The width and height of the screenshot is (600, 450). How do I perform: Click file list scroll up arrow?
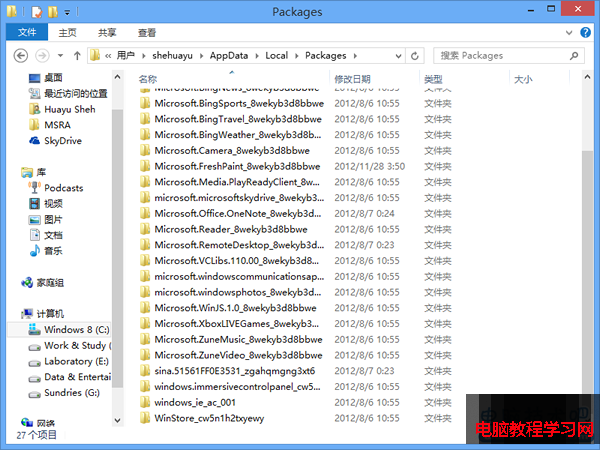pos(587,77)
